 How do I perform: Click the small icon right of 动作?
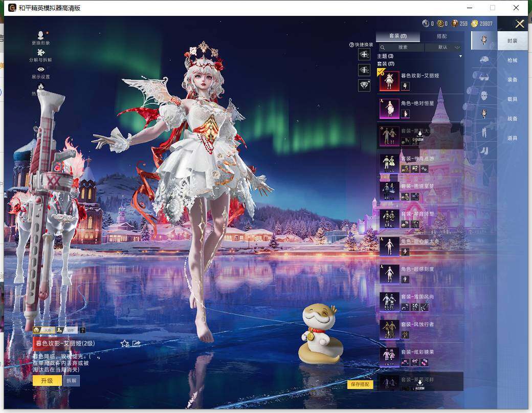(x=82, y=330)
